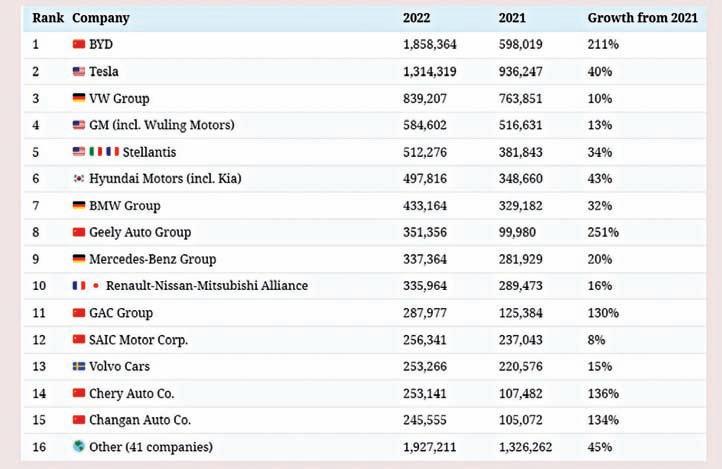
Task: Select the SAIC Motor Corp. company name
Action: [x=139, y=340]
